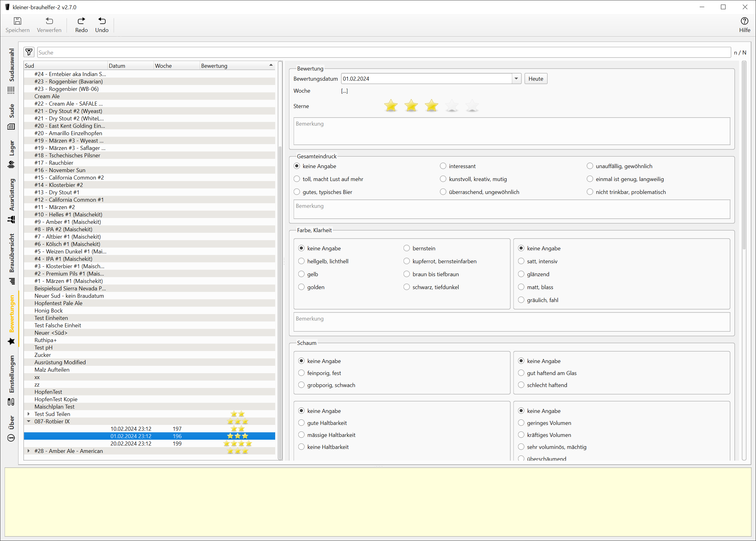Expand the 'Test Sud Teilen' tree item
The height and width of the screenshot is (541, 756).
(x=29, y=414)
